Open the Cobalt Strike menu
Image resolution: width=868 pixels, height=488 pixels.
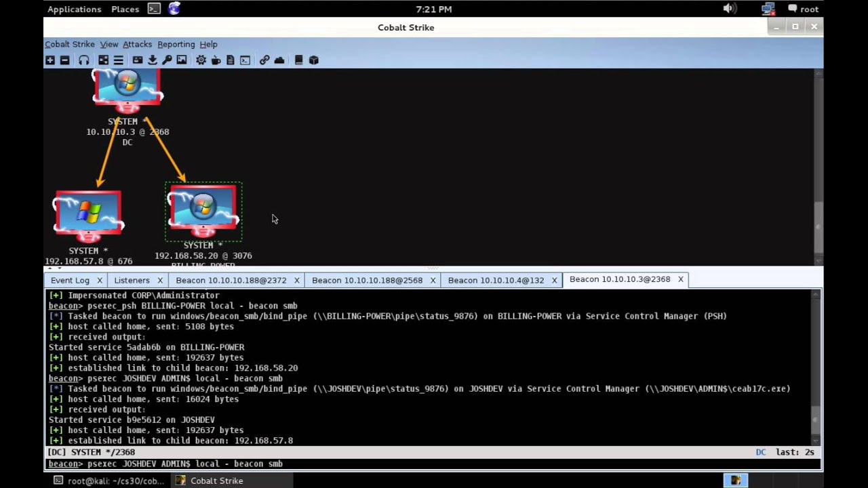point(70,44)
